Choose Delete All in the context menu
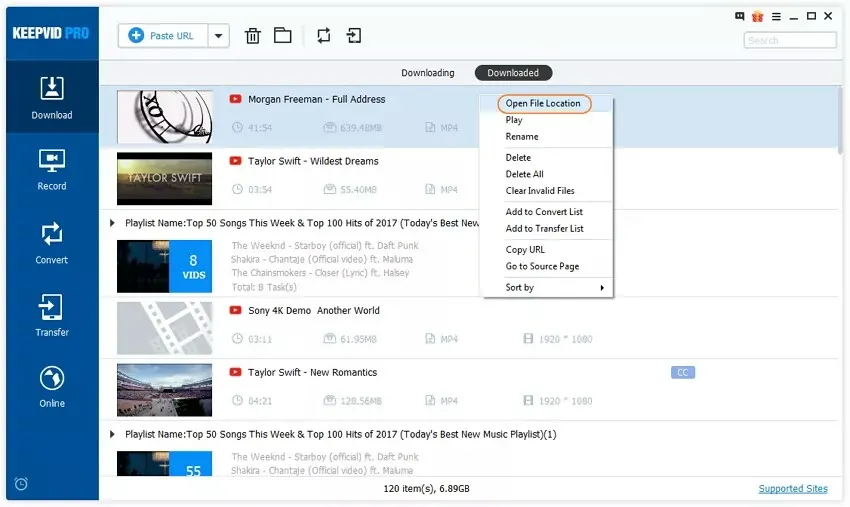The width and height of the screenshot is (850, 507). coord(548,174)
